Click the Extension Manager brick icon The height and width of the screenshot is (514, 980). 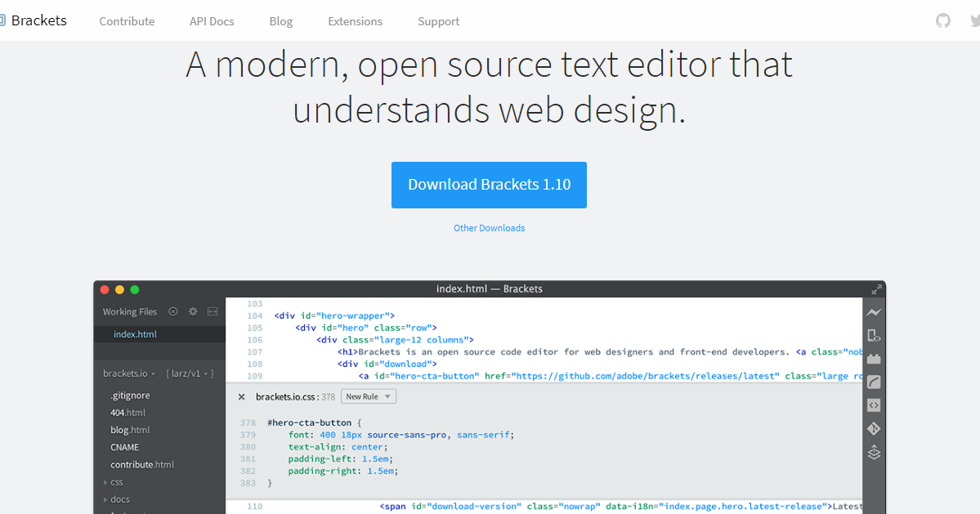[874, 359]
